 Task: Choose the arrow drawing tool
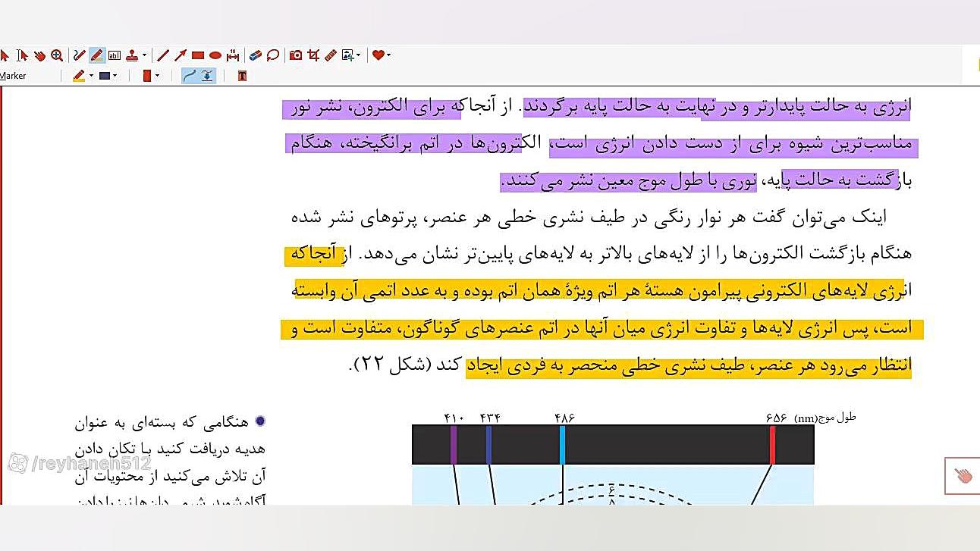click(x=181, y=55)
